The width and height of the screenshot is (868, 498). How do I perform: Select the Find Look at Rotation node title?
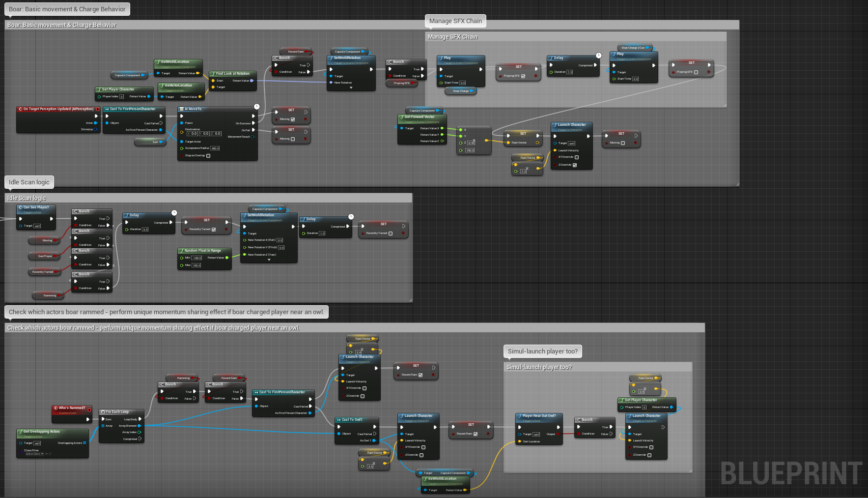point(233,74)
